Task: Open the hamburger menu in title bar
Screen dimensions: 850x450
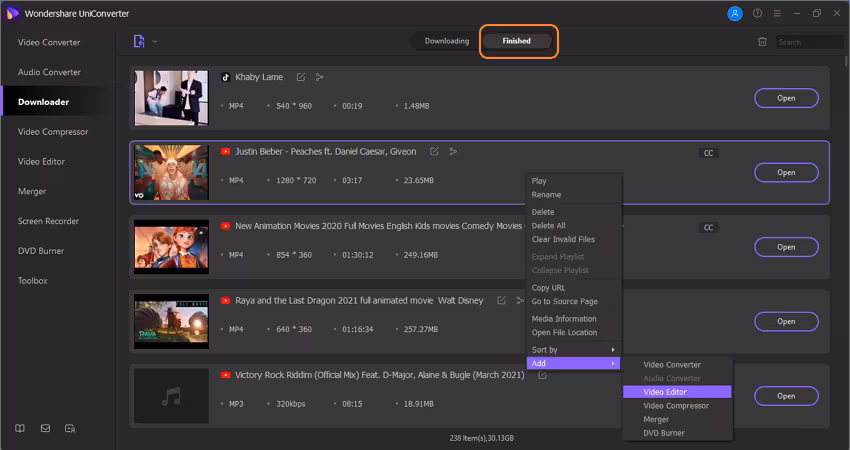Action: point(777,14)
